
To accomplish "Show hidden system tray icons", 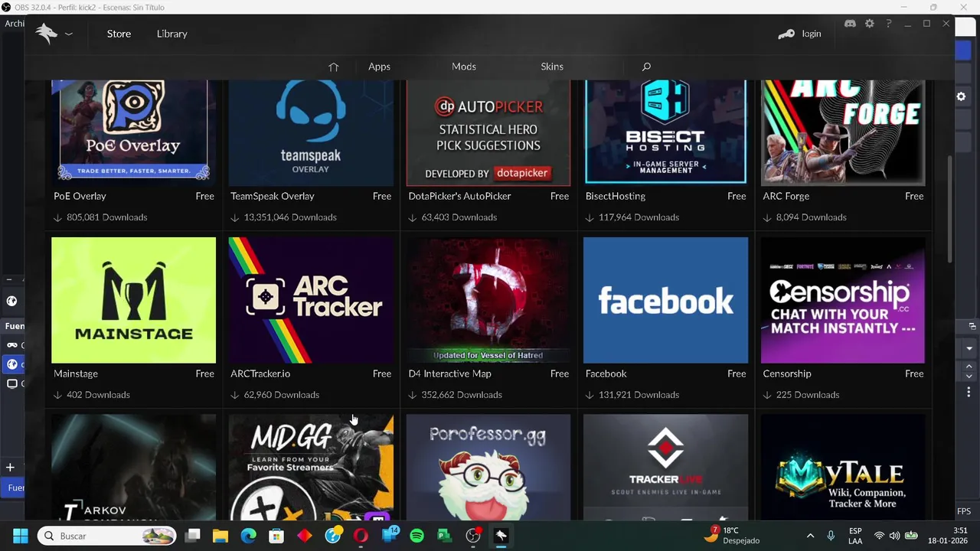I will click(810, 536).
